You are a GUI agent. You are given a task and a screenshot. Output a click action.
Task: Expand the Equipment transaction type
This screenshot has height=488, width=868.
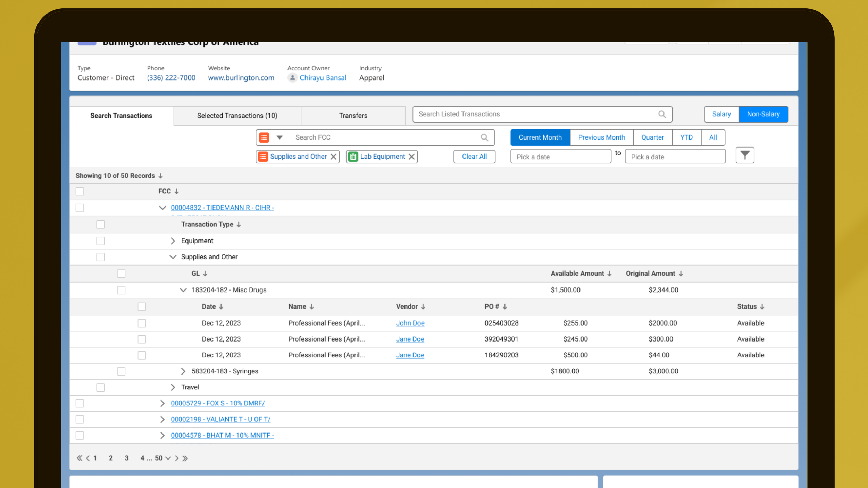(173, 241)
